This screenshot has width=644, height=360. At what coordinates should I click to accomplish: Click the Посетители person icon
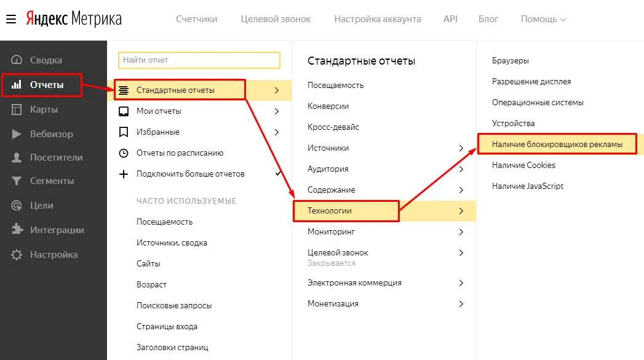tap(17, 158)
